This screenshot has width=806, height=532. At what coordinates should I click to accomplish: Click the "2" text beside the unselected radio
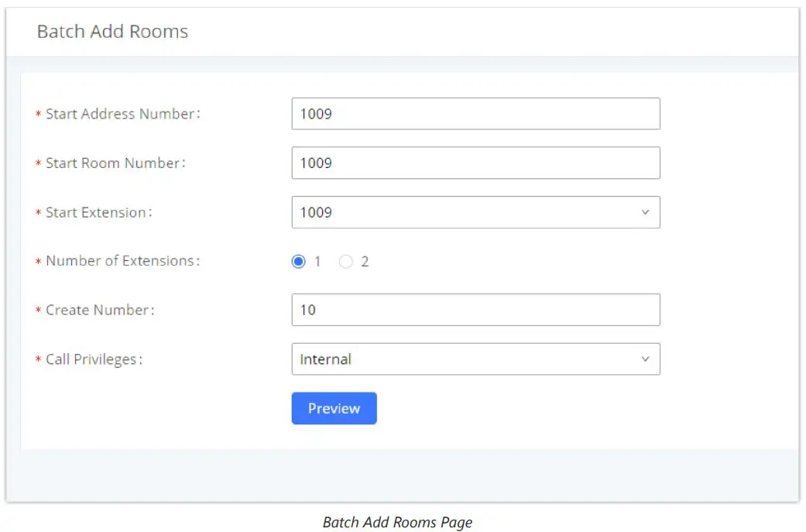[365, 262]
